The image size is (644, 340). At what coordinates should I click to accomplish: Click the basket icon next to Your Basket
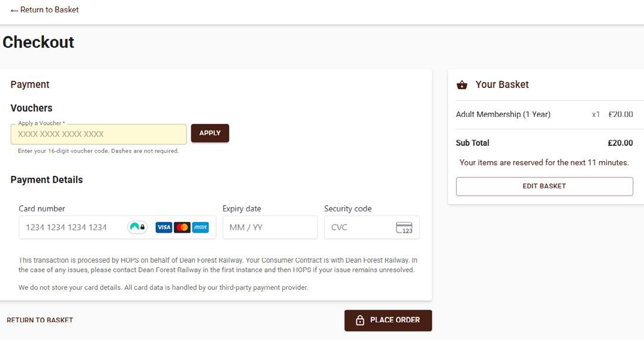click(x=462, y=85)
